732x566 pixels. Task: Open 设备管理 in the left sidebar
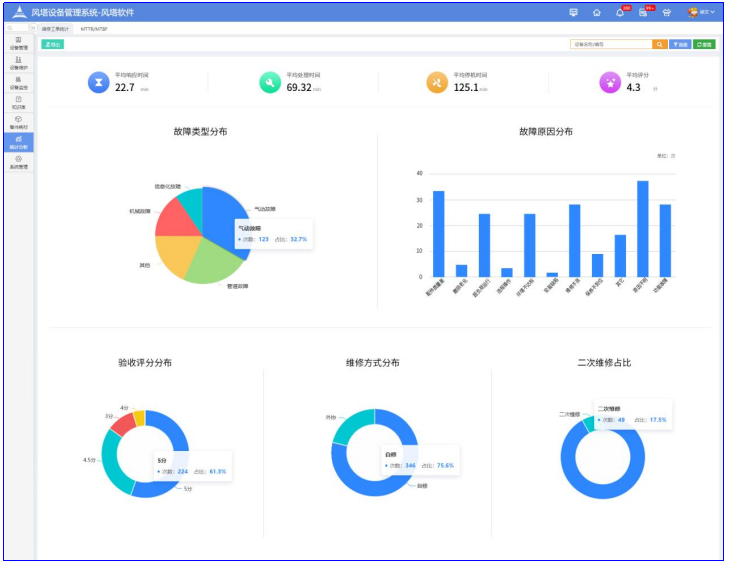(x=19, y=43)
